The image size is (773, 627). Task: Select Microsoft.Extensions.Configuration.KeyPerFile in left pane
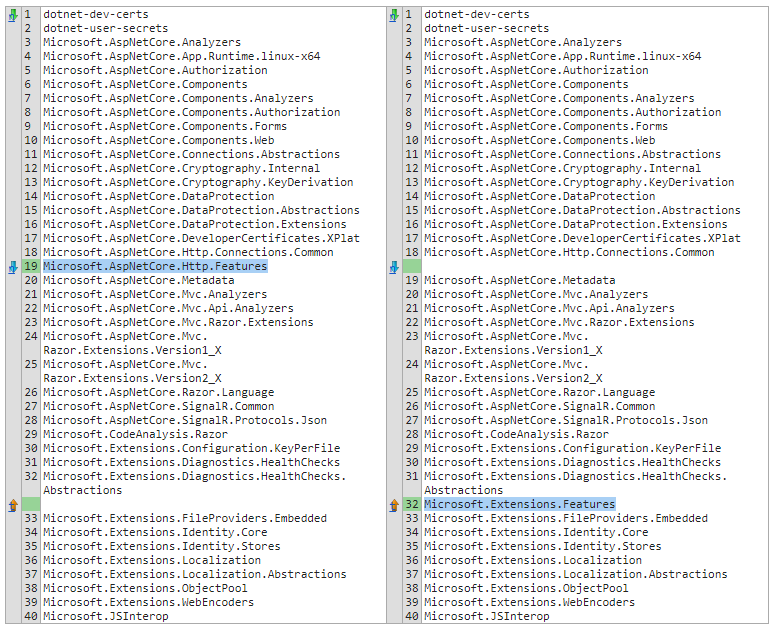click(x=191, y=448)
